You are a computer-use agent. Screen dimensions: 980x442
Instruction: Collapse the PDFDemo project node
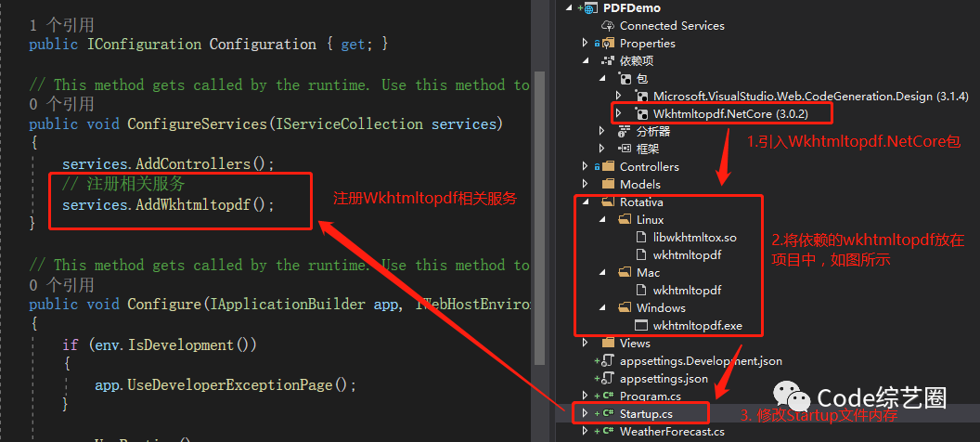click(x=568, y=8)
